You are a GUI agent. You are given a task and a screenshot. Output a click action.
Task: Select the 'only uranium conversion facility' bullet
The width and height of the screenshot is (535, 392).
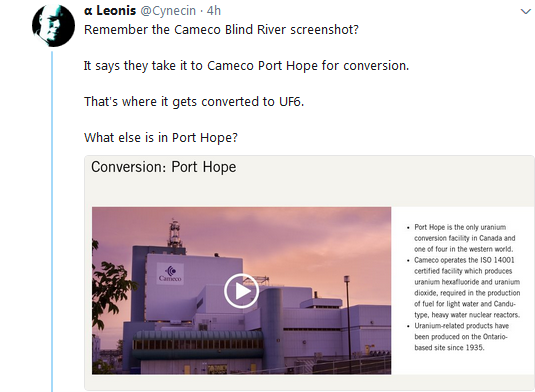point(464,238)
